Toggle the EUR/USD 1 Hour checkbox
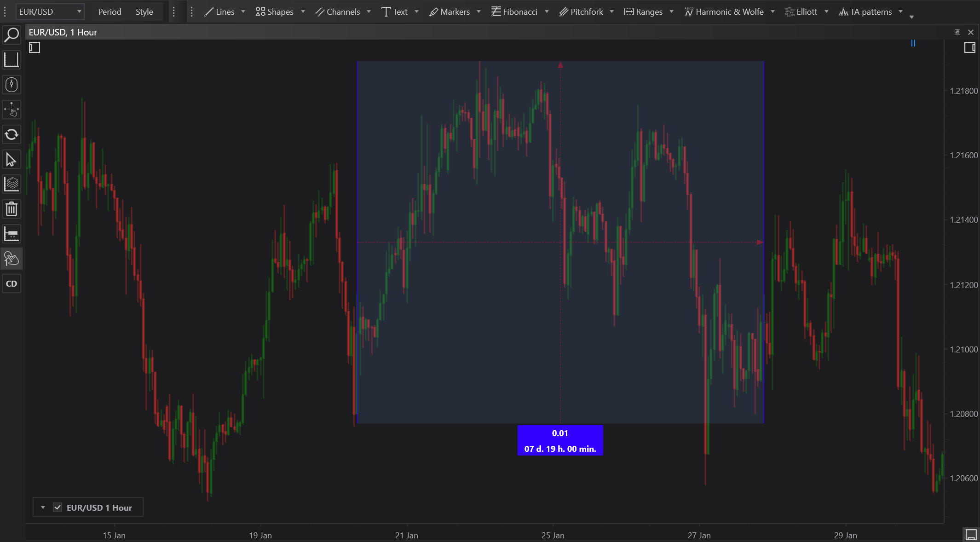Viewport: 980px width, 542px height. point(58,507)
